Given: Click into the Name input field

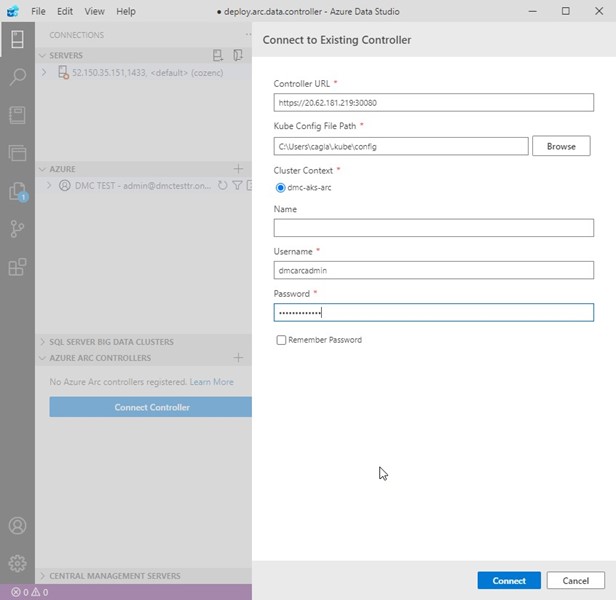Looking at the screenshot, I should point(433,229).
